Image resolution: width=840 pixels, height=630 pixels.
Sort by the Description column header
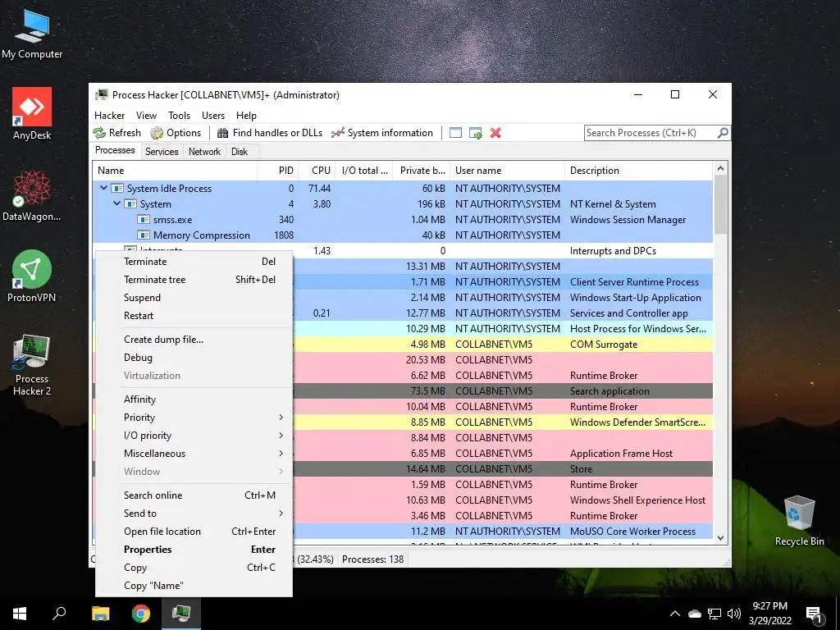pyautogui.click(x=638, y=171)
